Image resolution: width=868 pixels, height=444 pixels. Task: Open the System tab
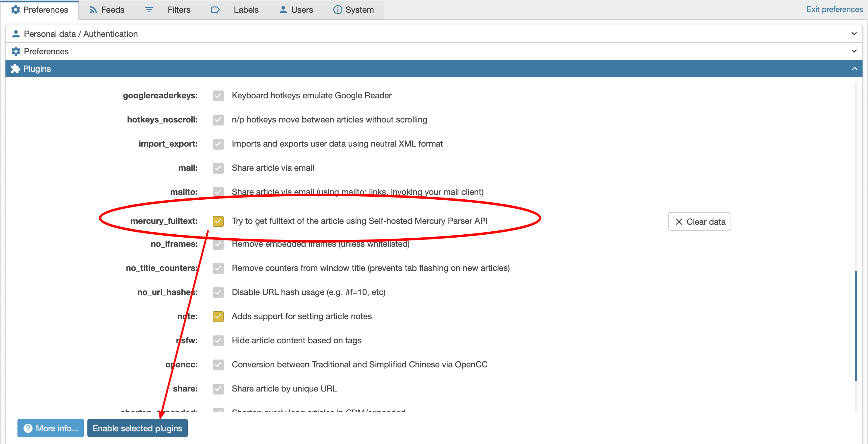point(354,10)
